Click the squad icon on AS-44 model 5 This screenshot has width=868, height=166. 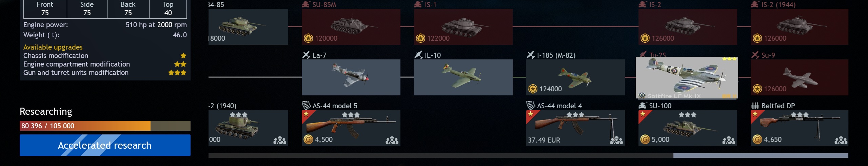(x=392, y=141)
